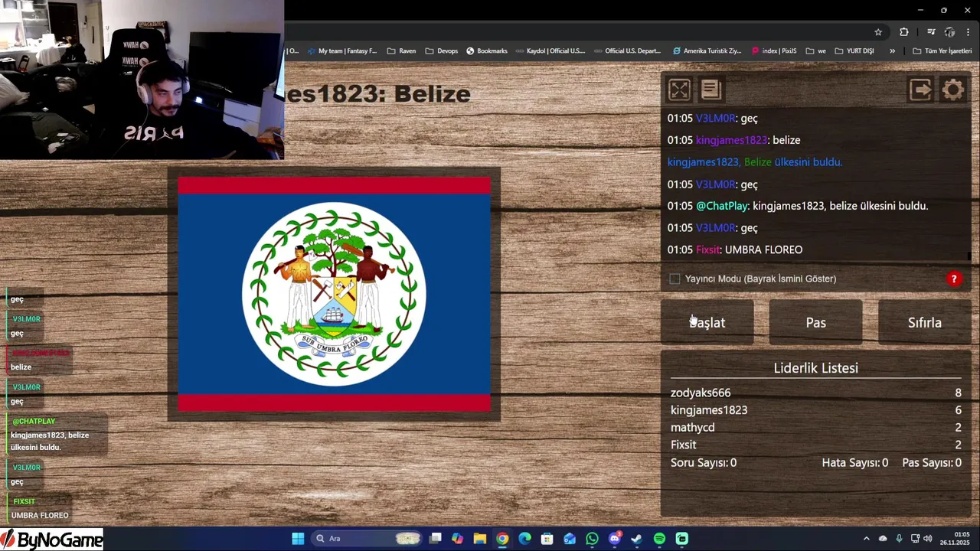Click the red help question mark icon
This screenshot has height=551, width=980.
[x=954, y=279]
